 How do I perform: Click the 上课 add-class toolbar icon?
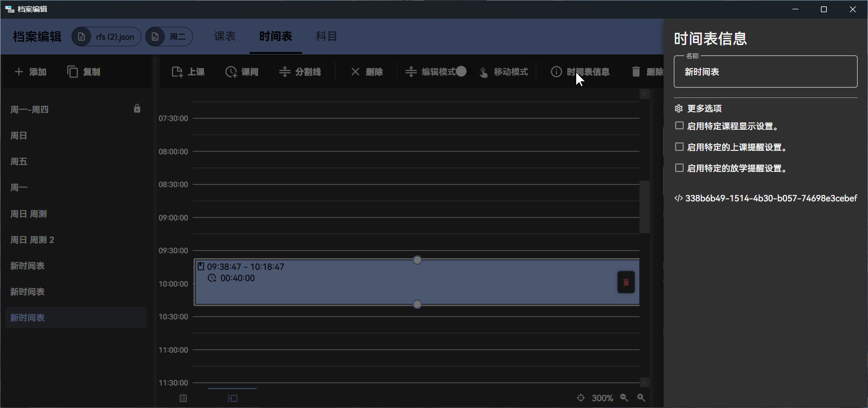(177, 72)
